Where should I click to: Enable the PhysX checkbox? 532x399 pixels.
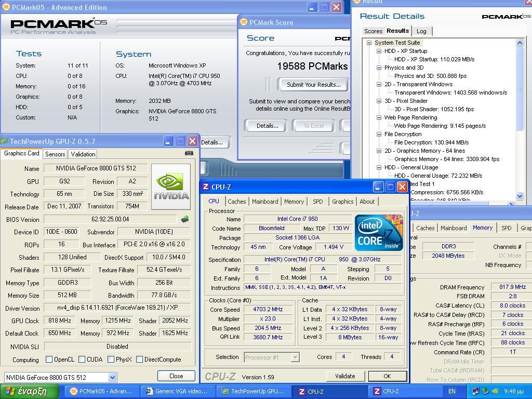111,360
